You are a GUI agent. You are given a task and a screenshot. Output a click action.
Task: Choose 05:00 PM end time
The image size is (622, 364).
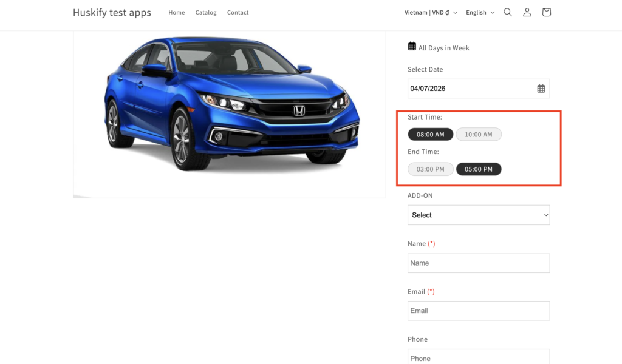(479, 169)
